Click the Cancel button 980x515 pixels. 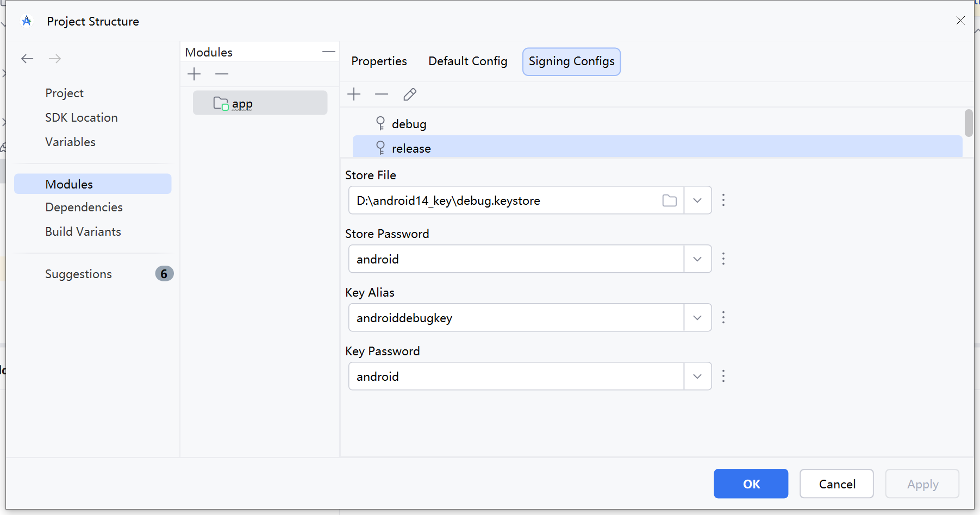pyautogui.click(x=837, y=484)
